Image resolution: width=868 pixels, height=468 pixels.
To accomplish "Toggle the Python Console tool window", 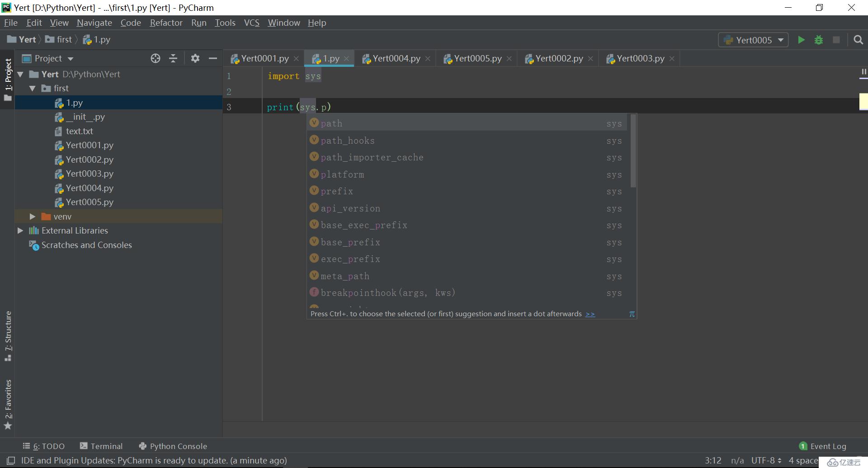I will (x=173, y=446).
